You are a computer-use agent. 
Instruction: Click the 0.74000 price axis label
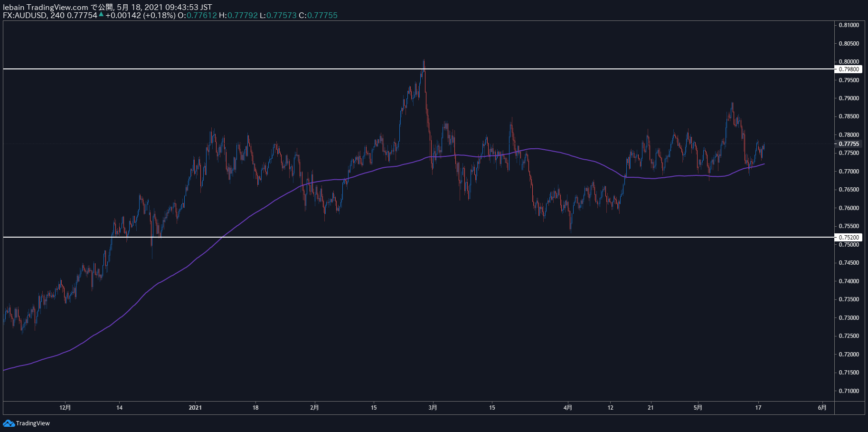849,281
